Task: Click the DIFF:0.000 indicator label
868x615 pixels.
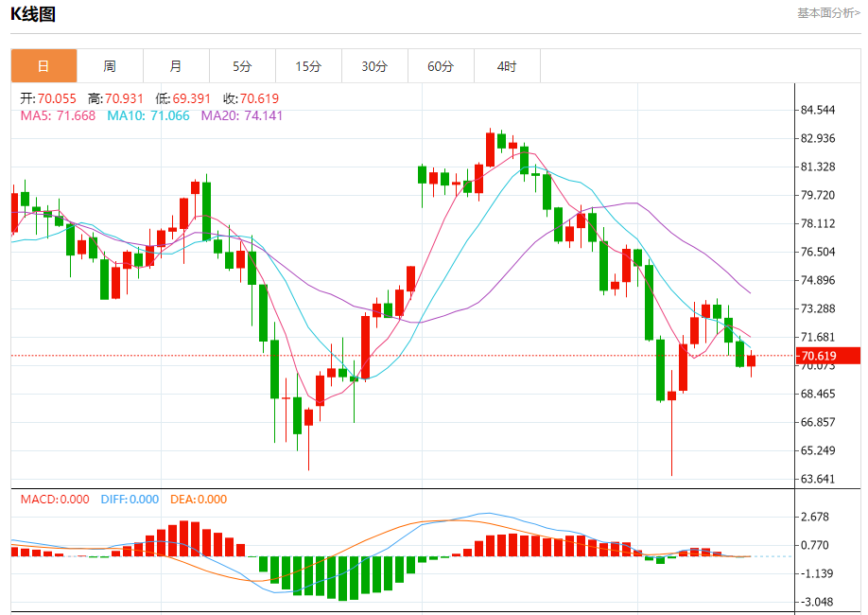Action: click(130, 500)
